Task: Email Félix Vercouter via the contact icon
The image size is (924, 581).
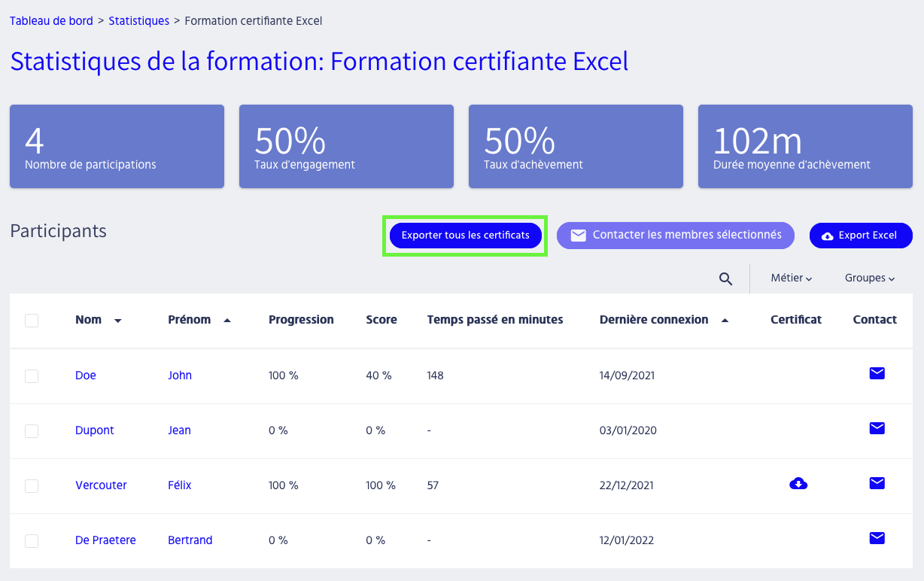Action: point(877,483)
